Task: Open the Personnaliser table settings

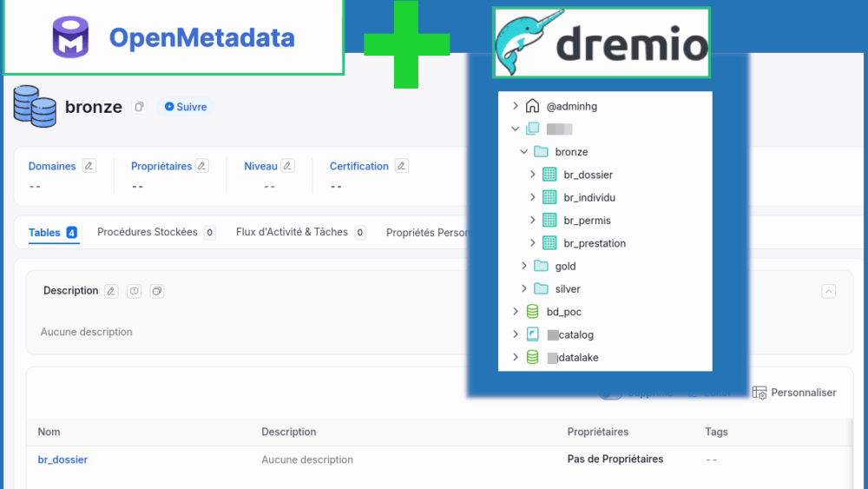Action: click(x=794, y=393)
